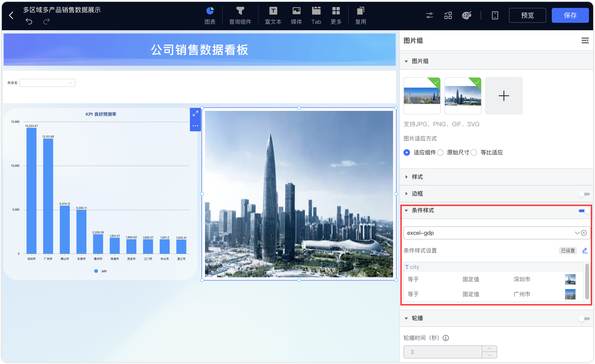Expand image component to full screen
The height and width of the screenshot is (364, 595).
click(x=195, y=113)
